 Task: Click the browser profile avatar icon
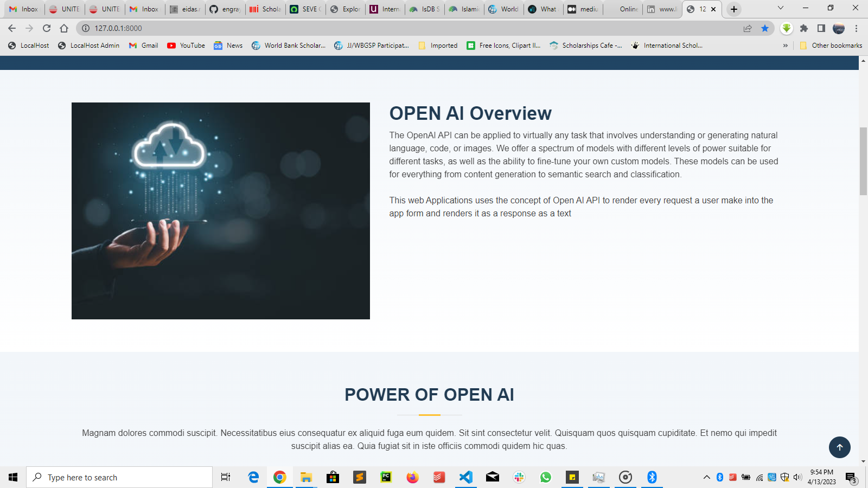[840, 28]
